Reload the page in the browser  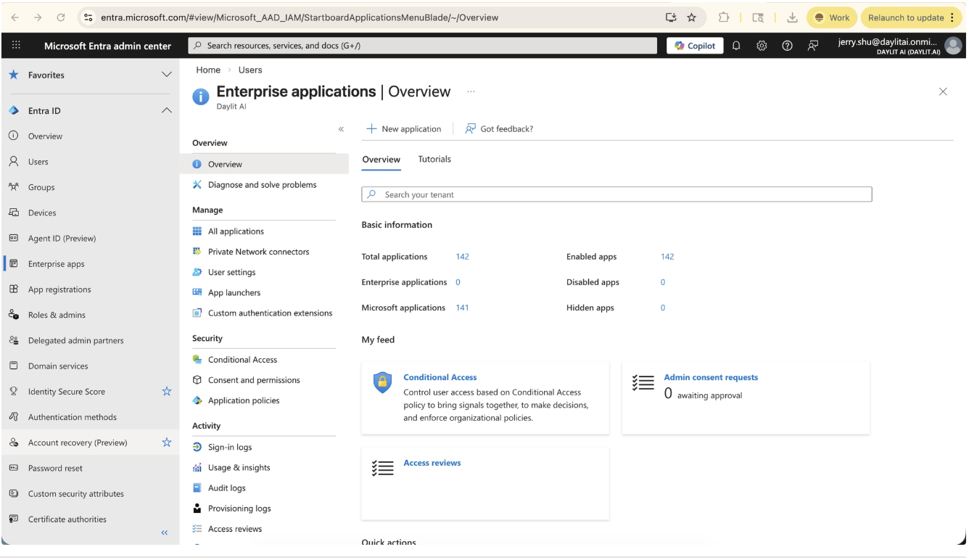(60, 17)
